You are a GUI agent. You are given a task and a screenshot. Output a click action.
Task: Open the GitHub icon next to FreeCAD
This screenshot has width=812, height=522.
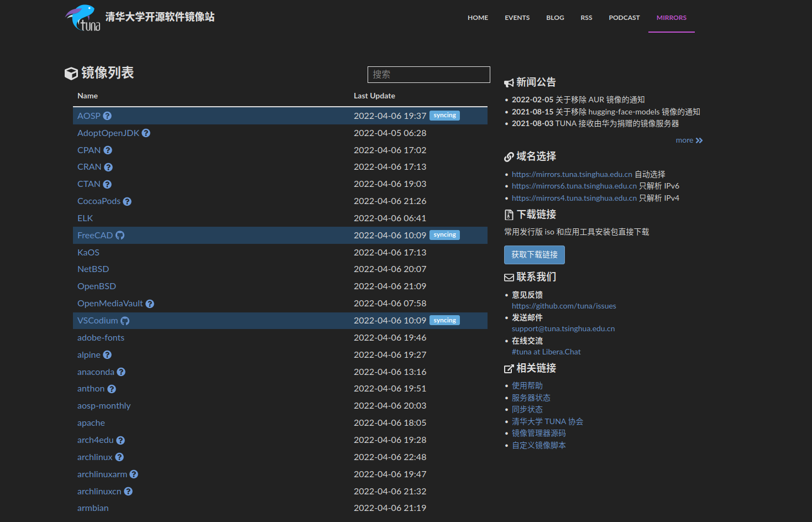120,236
